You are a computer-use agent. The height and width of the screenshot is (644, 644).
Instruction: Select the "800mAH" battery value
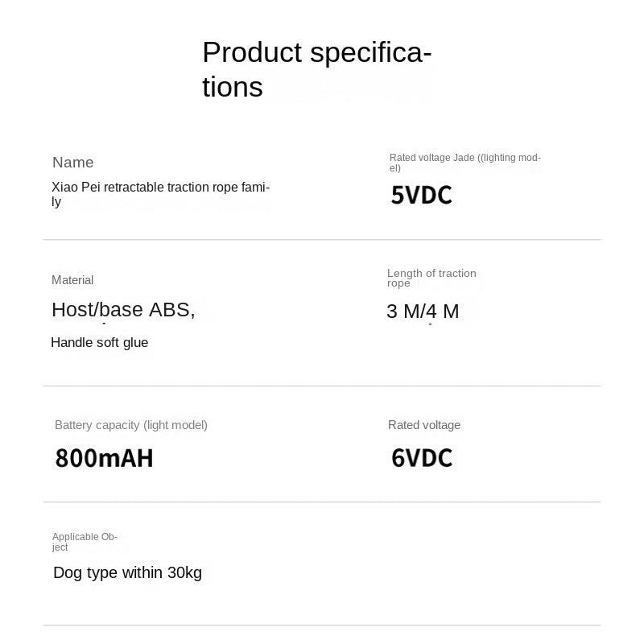[104, 459]
